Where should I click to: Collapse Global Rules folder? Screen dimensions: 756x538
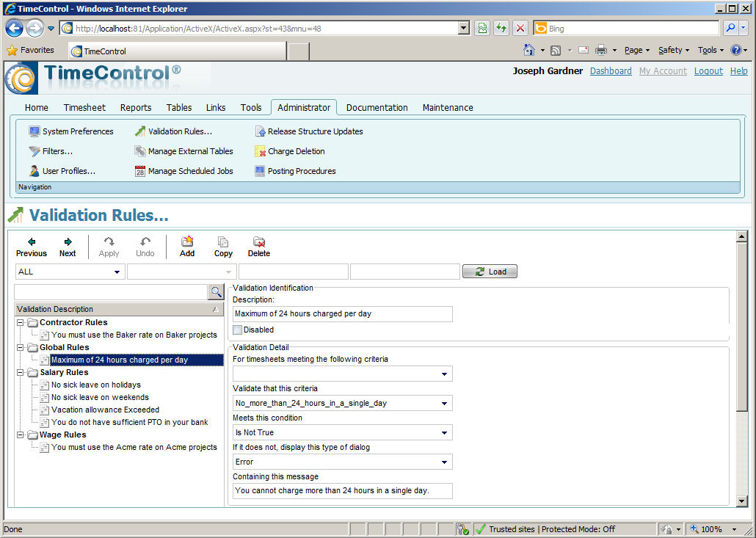[21, 348]
